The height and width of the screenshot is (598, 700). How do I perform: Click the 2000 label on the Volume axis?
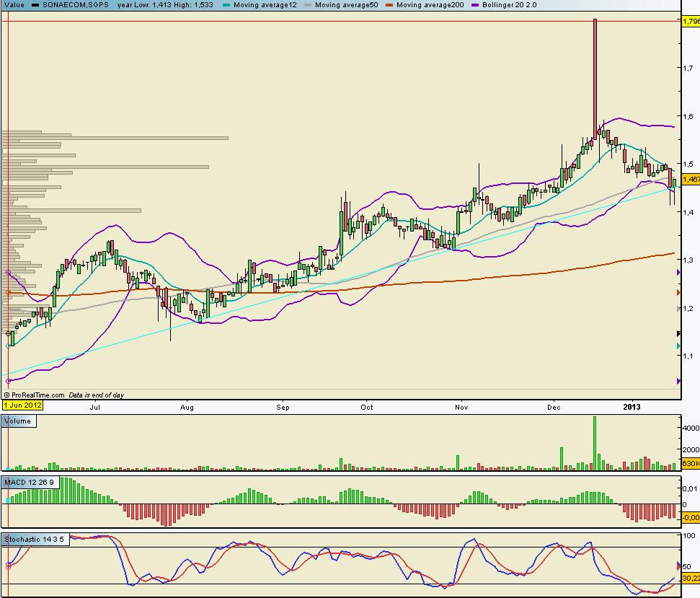[691, 449]
